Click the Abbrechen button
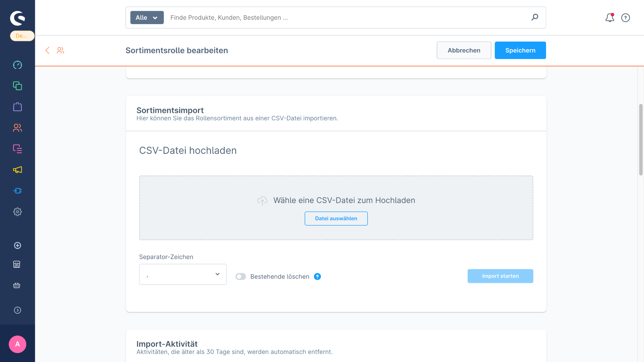The width and height of the screenshot is (644, 362). [464, 50]
